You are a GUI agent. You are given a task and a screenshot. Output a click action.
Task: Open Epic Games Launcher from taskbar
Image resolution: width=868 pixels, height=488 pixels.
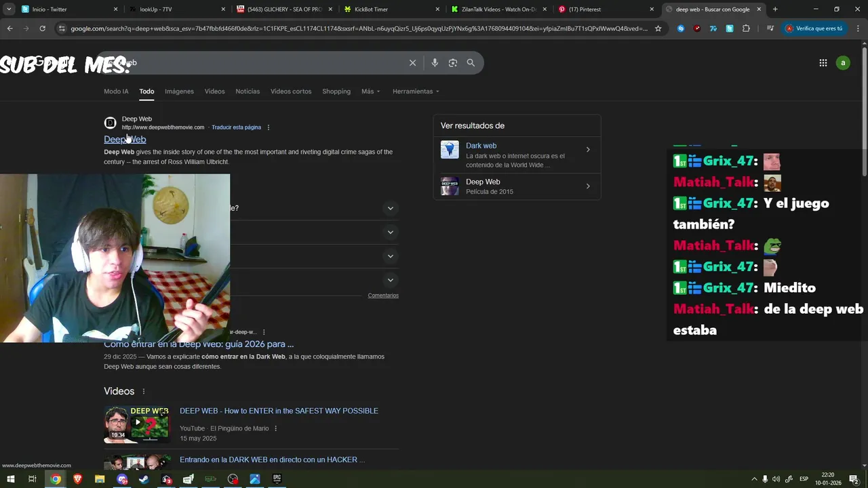point(277,479)
